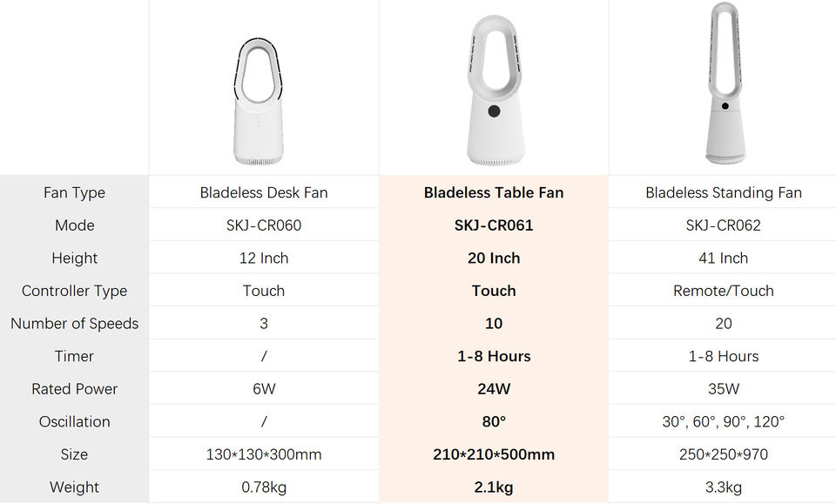Click the black button on the table fan image
The image size is (836, 504).
[495, 111]
